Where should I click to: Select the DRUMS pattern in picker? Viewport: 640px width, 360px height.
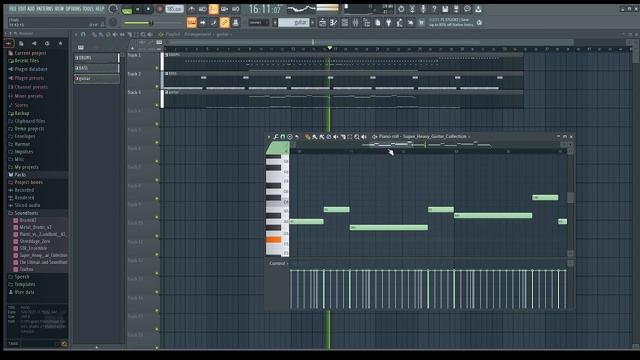(96, 58)
